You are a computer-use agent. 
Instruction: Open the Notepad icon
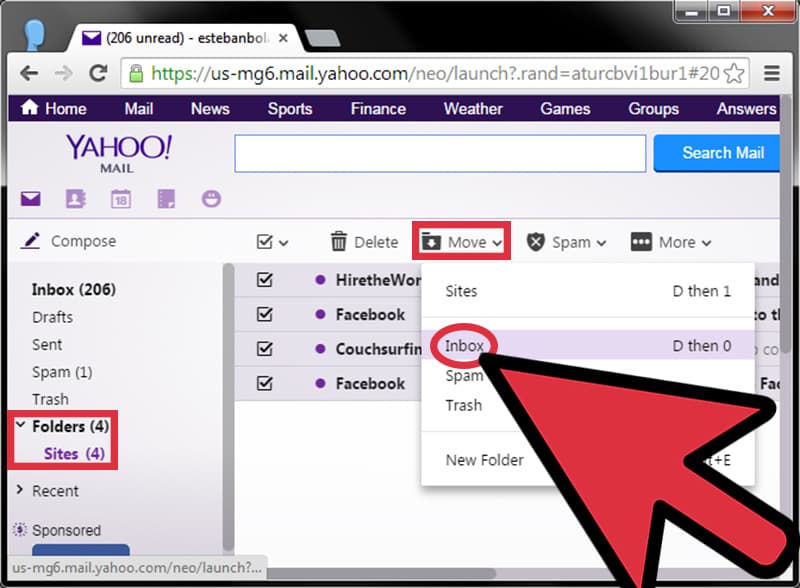pos(166,199)
